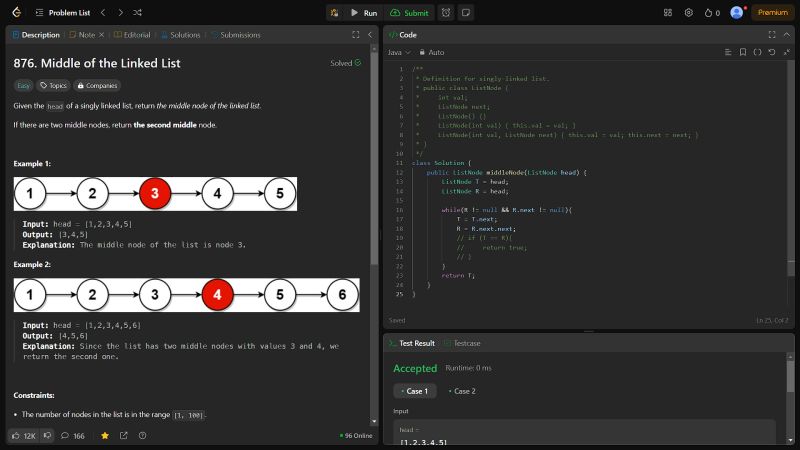
Task: Close the Note tab
Action: [x=102, y=35]
